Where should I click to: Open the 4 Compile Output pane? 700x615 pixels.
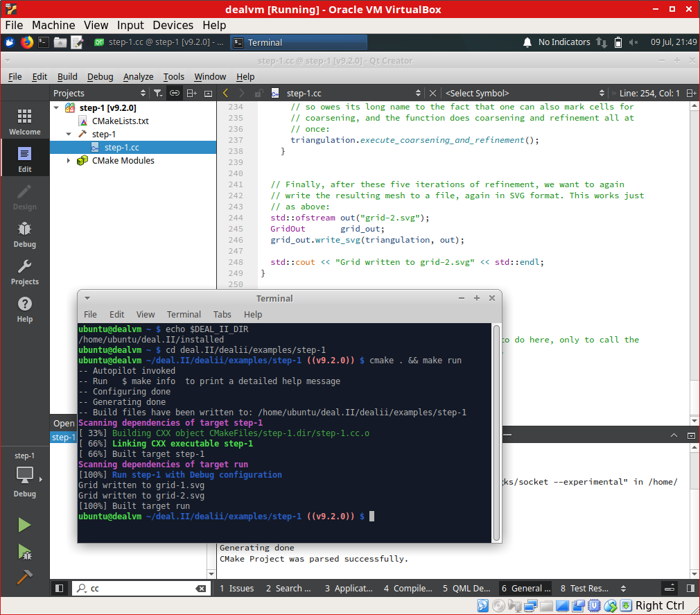(408, 588)
